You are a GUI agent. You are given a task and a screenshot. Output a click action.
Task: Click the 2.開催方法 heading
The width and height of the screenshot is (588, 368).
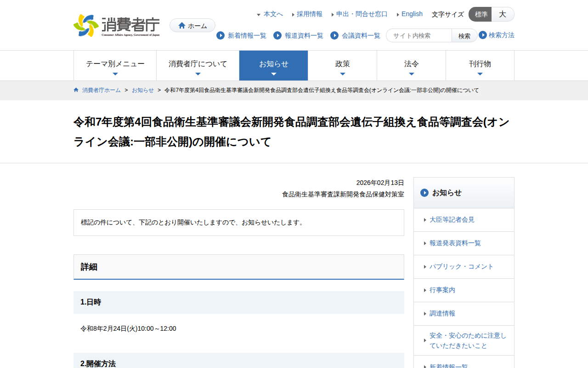pos(239,361)
